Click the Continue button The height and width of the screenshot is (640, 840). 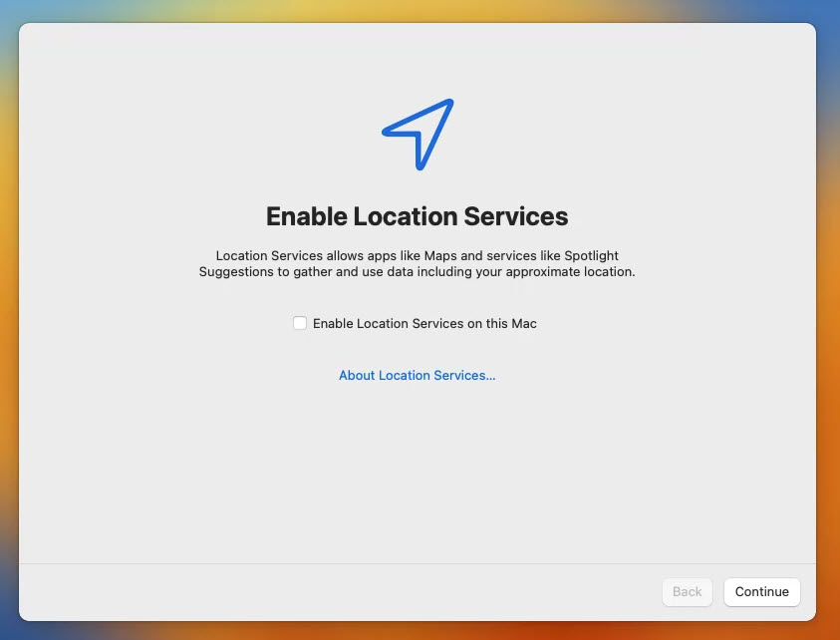pyautogui.click(x=762, y=592)
